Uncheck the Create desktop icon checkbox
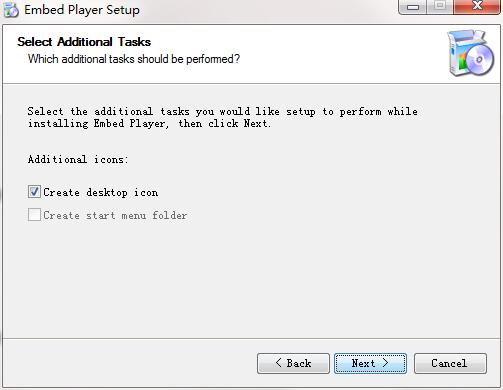 tap(34, 192)
